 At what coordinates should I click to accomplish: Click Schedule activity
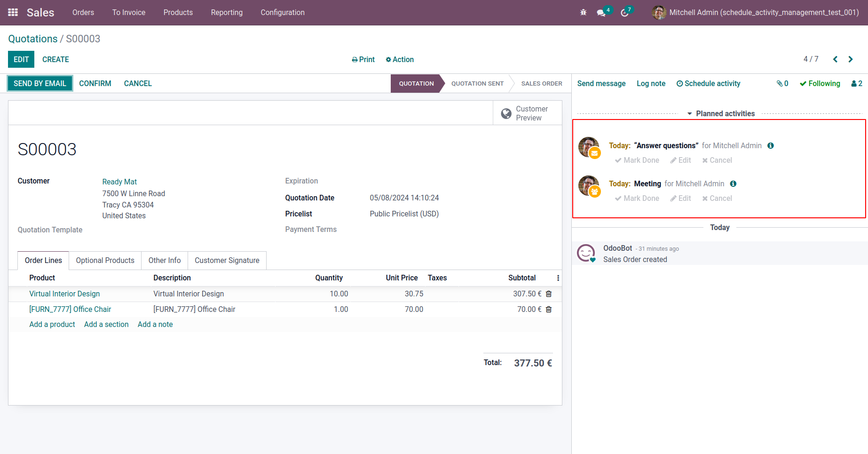[709, 83]
